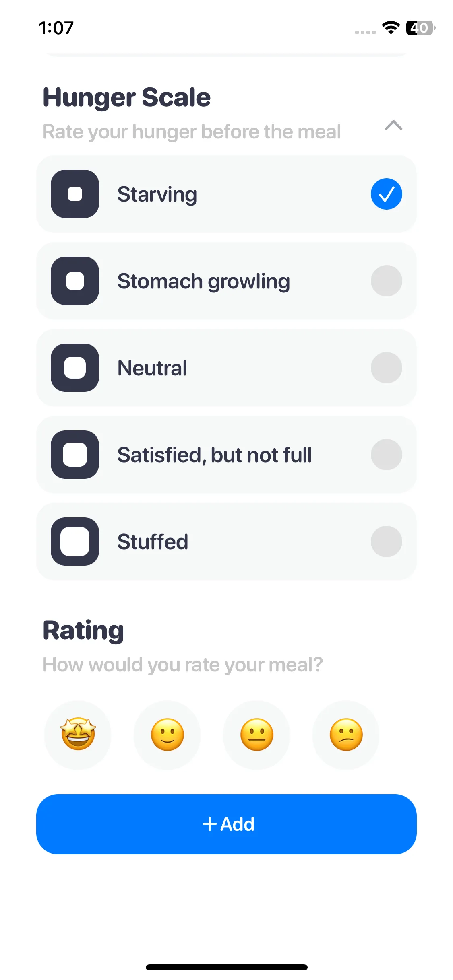The image size is (453, 980).
Task: Click the Hunger Scale heading
Action: click(x=126, y=97)
